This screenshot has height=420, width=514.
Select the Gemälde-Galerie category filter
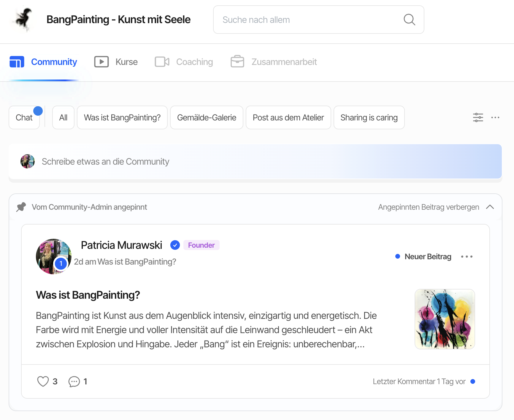(207, 117)
